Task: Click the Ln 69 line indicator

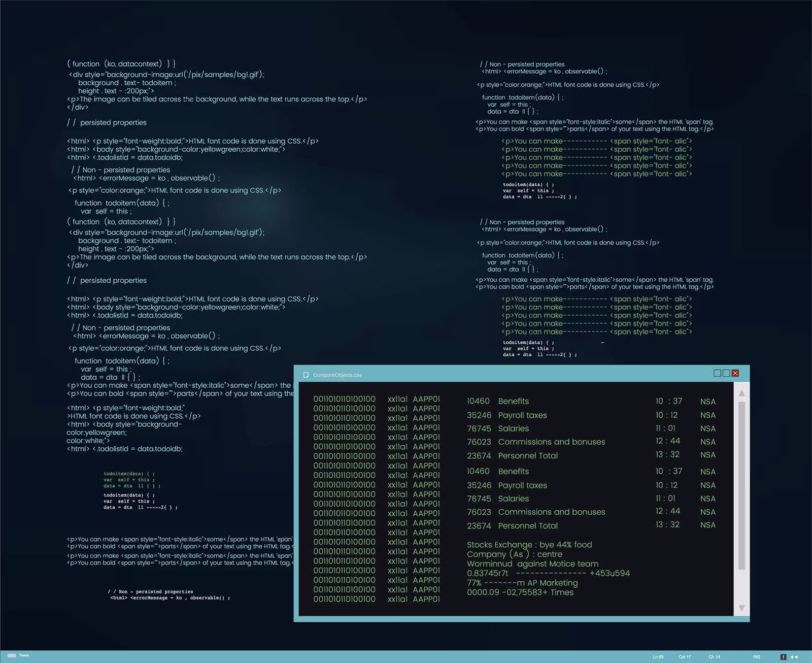Action: (657, 656)
